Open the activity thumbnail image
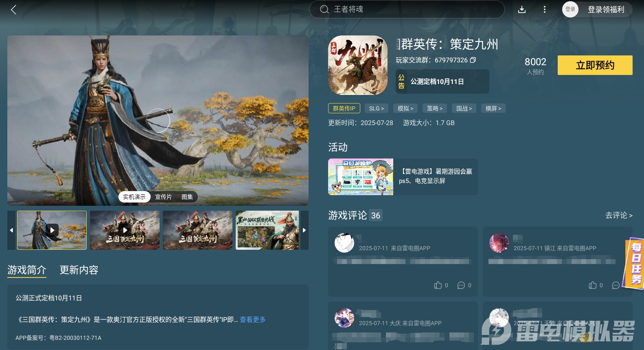This screenshot has width=644, height=350. pyautogui.click(x=361, y=177)
